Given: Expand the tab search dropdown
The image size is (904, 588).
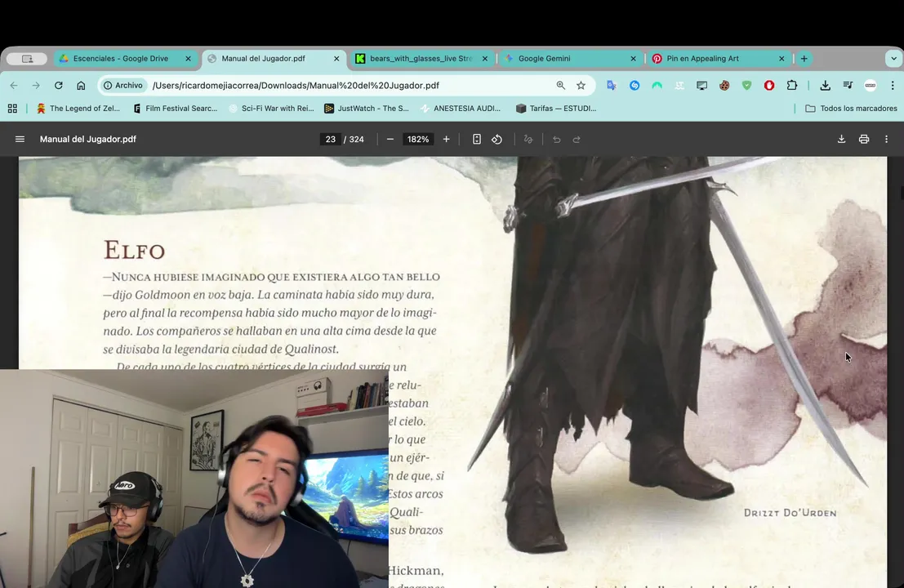Looking at the screenshot, I should pos(893,58).
